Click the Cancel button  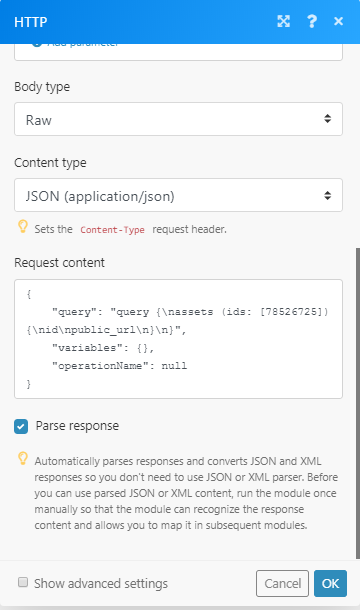point(283,583)
